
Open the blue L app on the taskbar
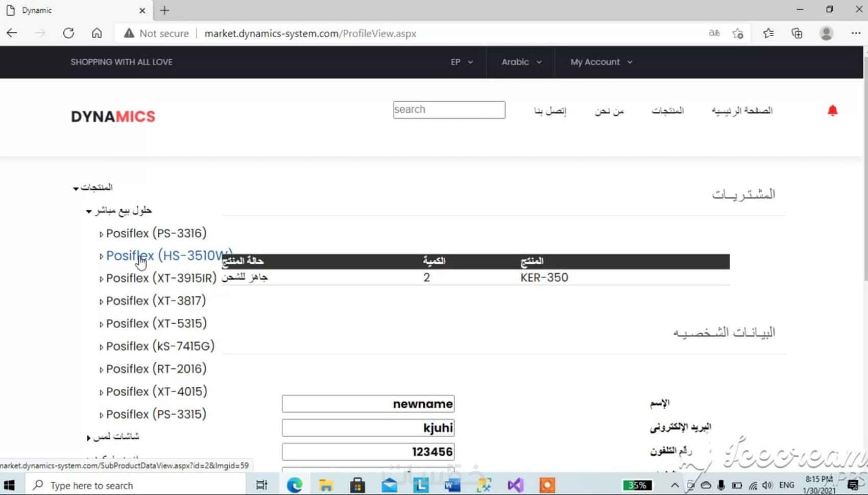click(x=421, y=485)
